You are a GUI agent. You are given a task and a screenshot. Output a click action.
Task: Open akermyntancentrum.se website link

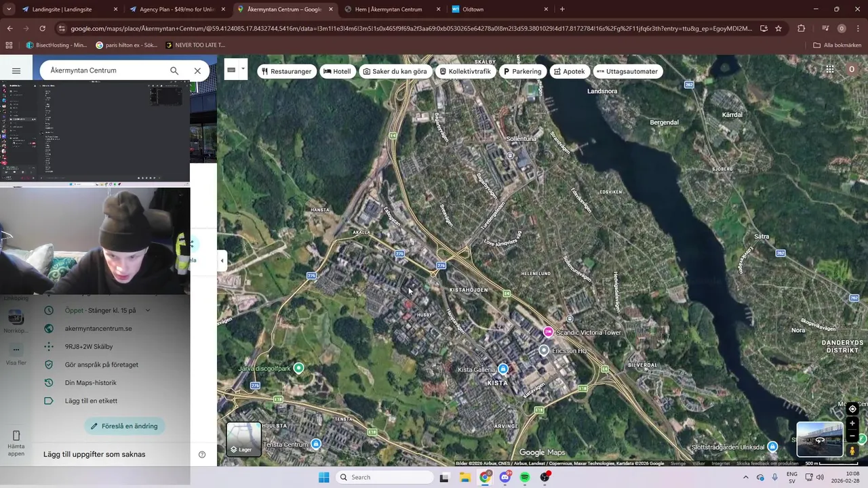tap(98, 329)
